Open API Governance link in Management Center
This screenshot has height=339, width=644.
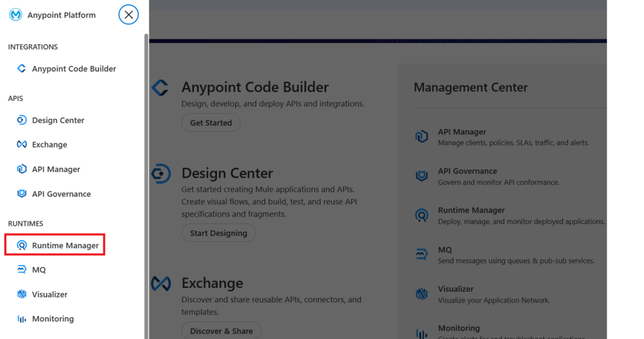[467, 171]
